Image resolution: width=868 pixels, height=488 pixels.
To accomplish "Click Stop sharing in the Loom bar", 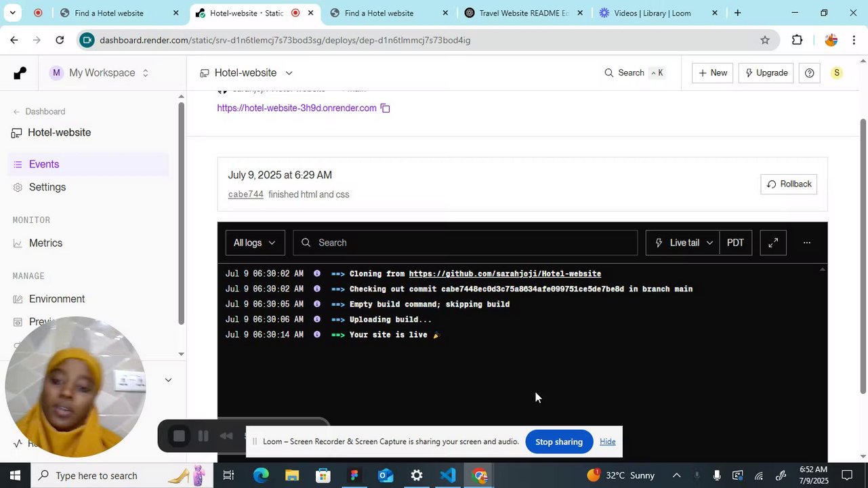I will pyautogui.click(x=559, y=442).
